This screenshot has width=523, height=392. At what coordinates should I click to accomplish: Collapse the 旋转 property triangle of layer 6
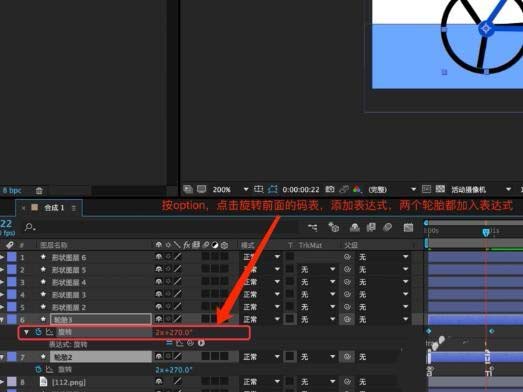26,332
